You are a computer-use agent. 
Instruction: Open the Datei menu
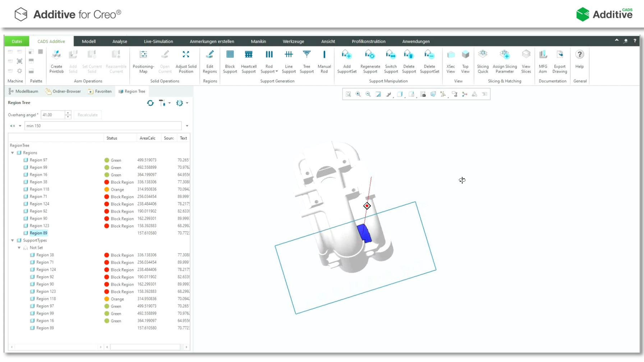[x=17, y=41]
